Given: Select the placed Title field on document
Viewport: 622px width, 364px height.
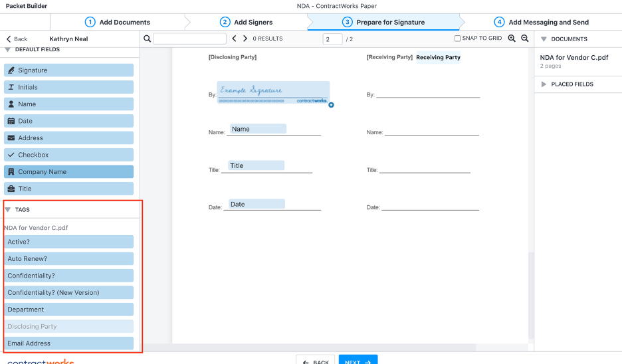Looking at the screenshot, I should click(256, 165).
